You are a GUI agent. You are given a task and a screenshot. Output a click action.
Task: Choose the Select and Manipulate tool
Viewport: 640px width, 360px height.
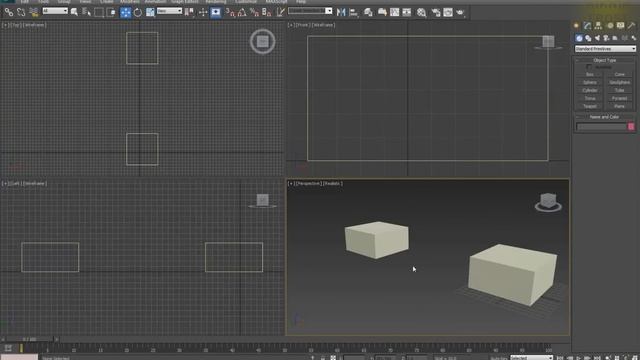pyautogui.click(x=203, y=13)
